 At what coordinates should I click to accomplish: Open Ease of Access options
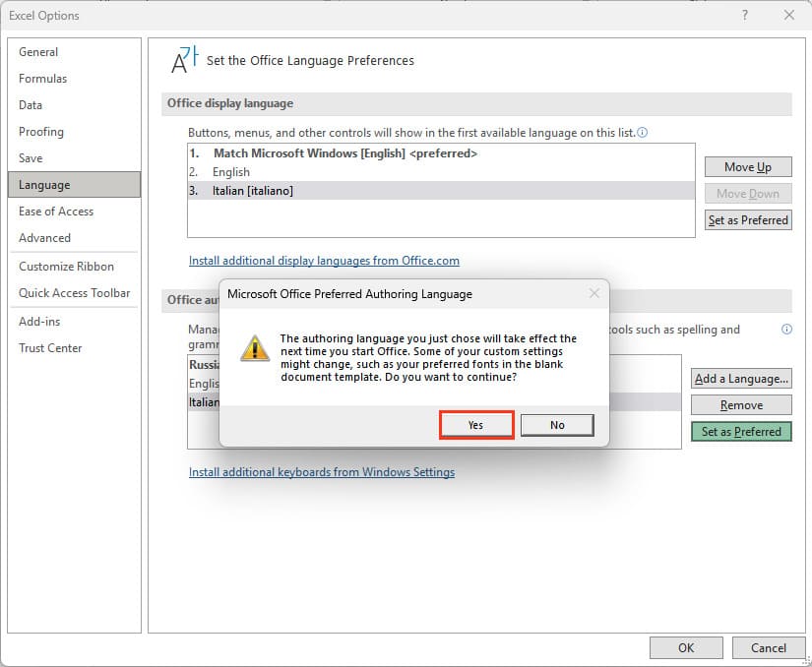click(x=74, y=212)
